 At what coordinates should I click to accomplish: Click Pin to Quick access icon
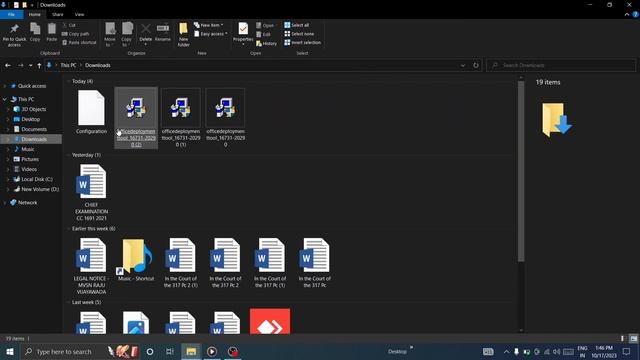14,35
